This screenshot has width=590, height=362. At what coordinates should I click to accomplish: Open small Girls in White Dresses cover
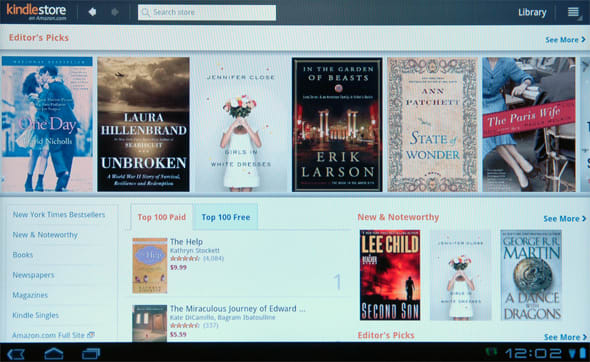[461, 275]
